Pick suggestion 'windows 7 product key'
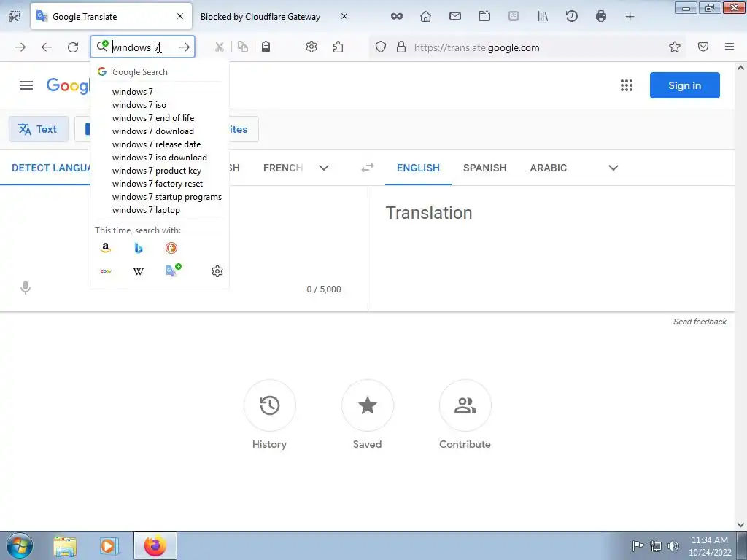 pyautogui.click(x=160, y=171)
